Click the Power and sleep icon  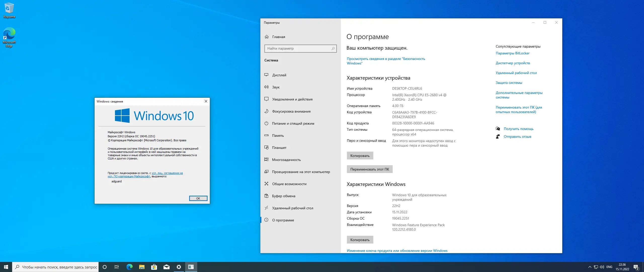click(266, 123)
